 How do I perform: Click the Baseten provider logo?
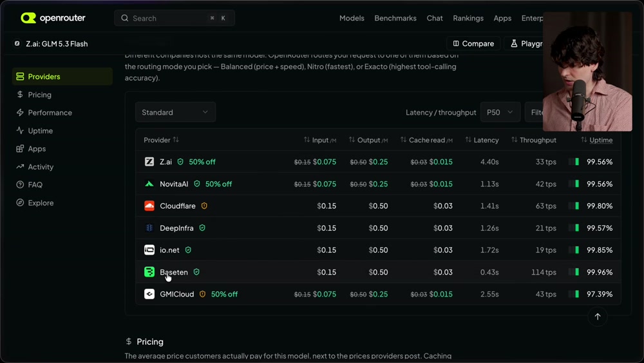[x=149, y=271]
